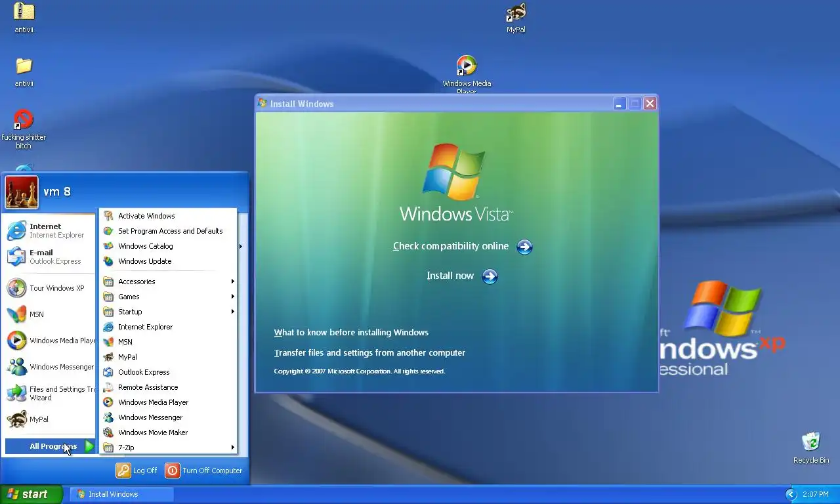Click the Log Off button
This screenshot has height=504, width=840.
tap(137, 471)
